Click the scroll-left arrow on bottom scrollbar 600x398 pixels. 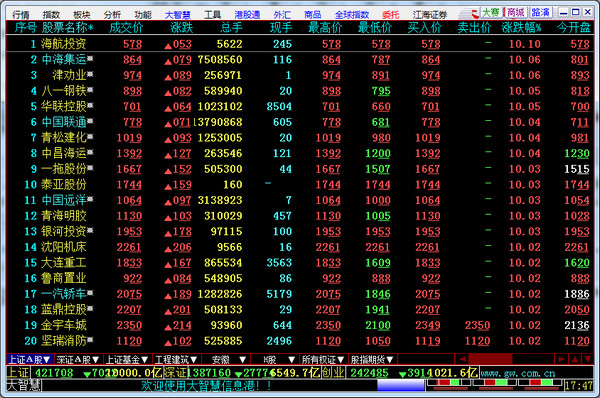[462, 359]
